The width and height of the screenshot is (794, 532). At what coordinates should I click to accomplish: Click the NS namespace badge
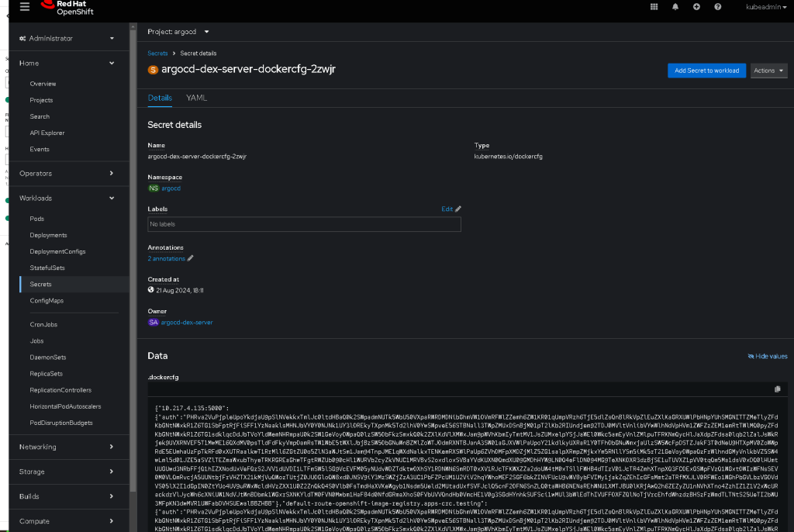click(x=154, y=188)
